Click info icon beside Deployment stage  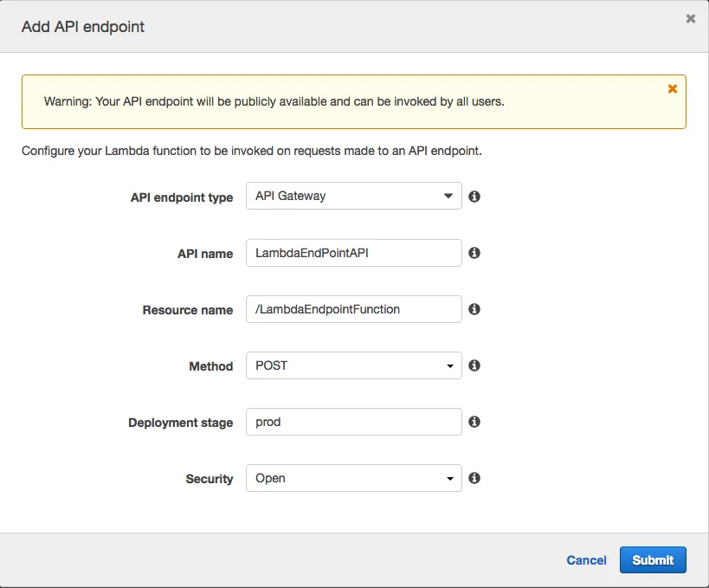pos(474,422)
